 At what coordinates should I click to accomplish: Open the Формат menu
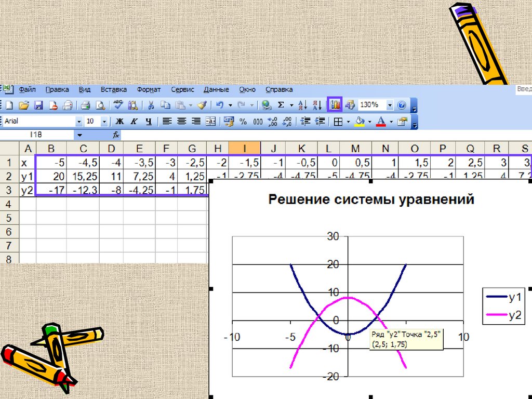pyautogui.click(x=149, y=89)
